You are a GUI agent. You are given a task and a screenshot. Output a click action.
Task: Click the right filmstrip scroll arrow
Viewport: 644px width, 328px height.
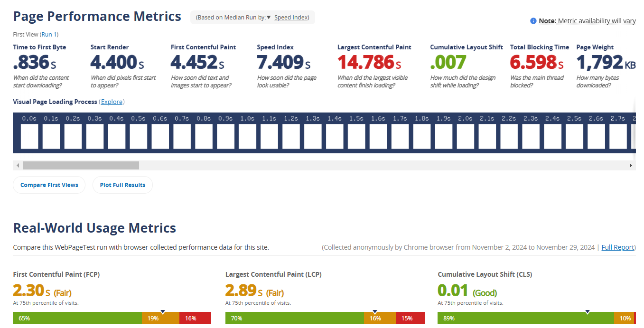click(631, 165)
